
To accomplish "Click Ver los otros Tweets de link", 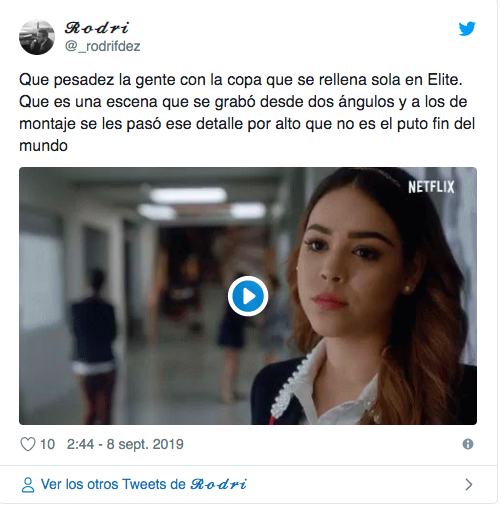I will (113, 484).
